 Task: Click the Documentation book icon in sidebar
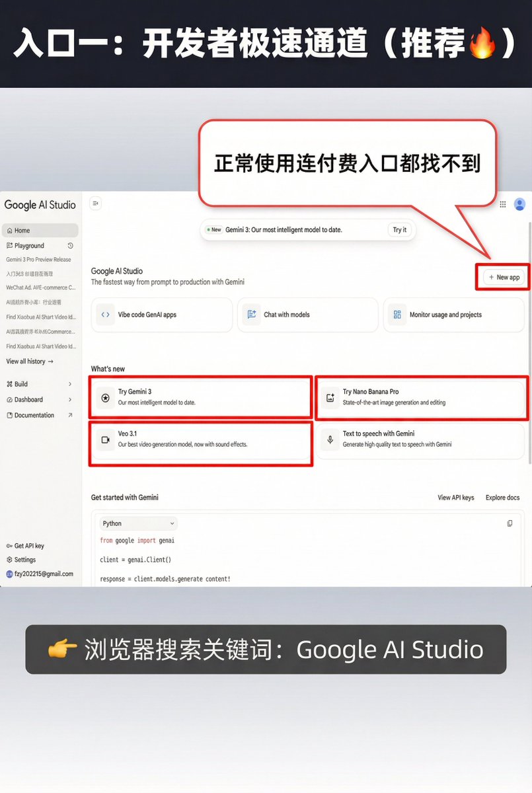[x=9, y=416]
